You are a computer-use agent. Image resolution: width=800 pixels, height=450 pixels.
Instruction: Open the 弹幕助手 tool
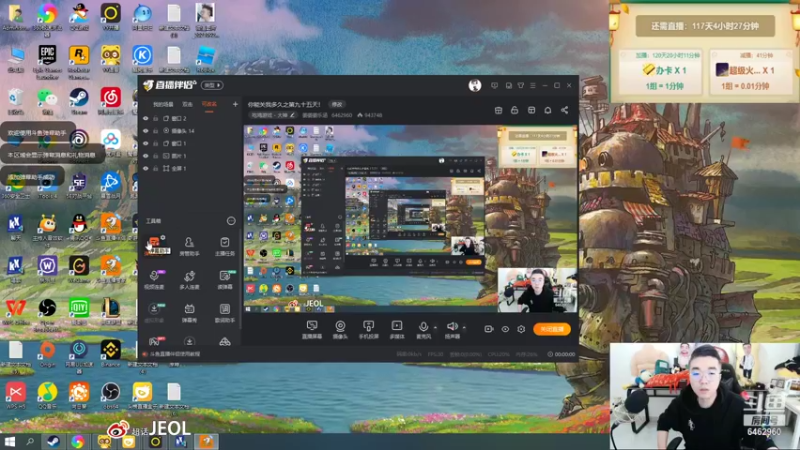(x=155, y=245)
